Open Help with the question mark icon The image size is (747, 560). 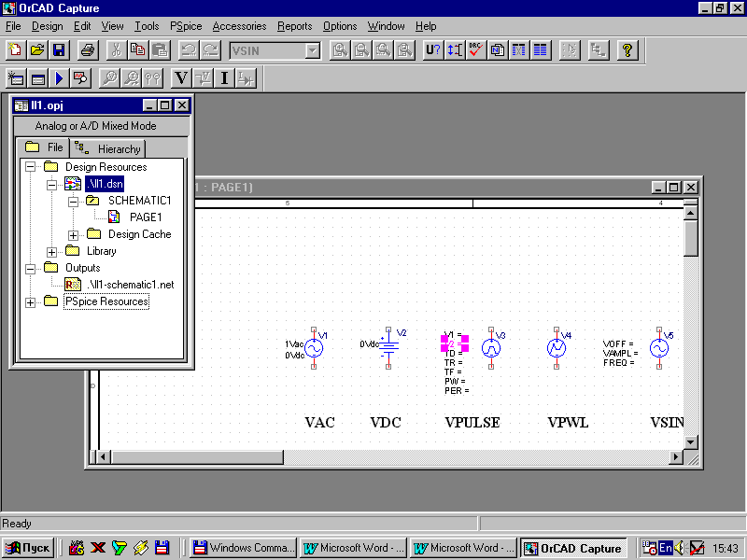pyautogui.click(x=627, y=50)
